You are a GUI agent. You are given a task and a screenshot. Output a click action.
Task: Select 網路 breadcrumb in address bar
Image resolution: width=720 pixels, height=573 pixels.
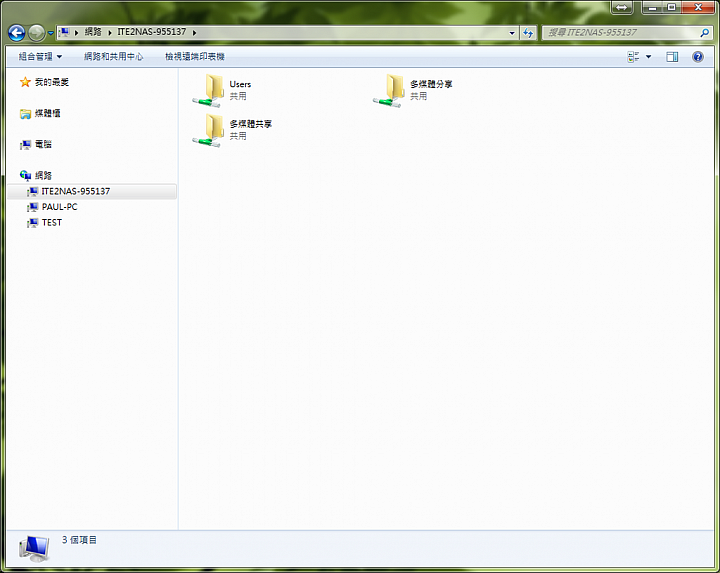pos(93,32)
